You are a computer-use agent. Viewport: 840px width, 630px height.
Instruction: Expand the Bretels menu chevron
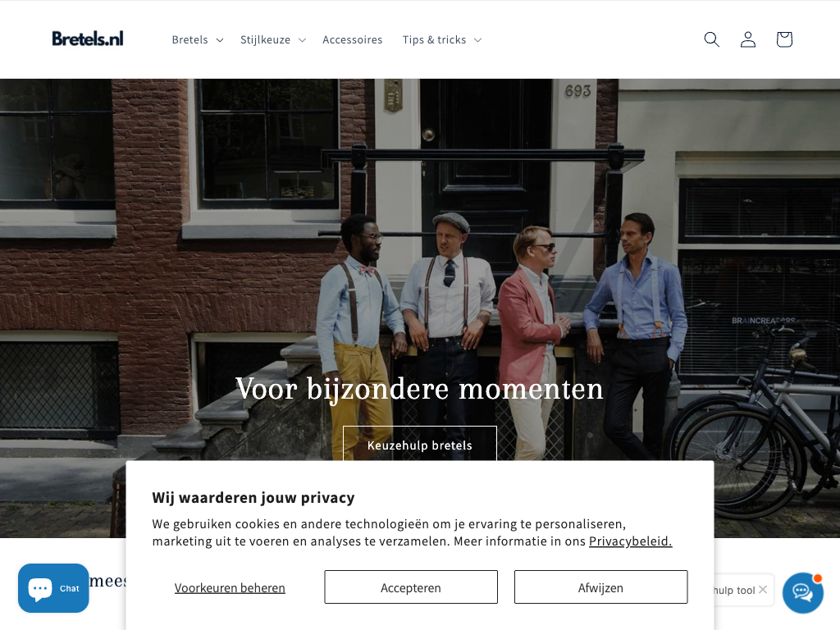click(x=220, y=40)
